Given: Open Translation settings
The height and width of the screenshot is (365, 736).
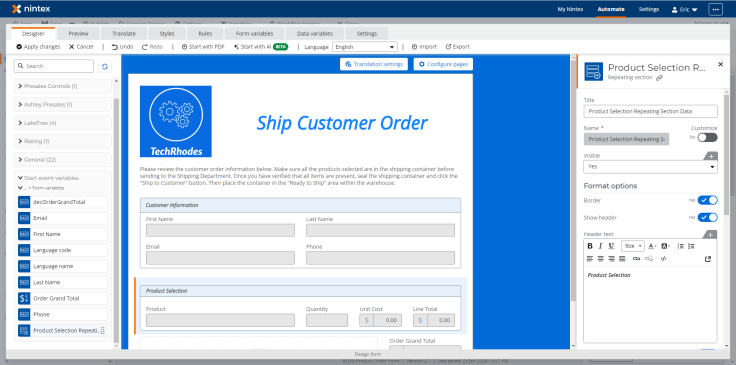Looking at the screenshot, I should pos(374,64).
